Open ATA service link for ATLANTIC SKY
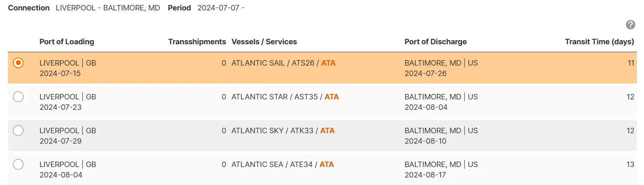644x185 pixels. 327,131
